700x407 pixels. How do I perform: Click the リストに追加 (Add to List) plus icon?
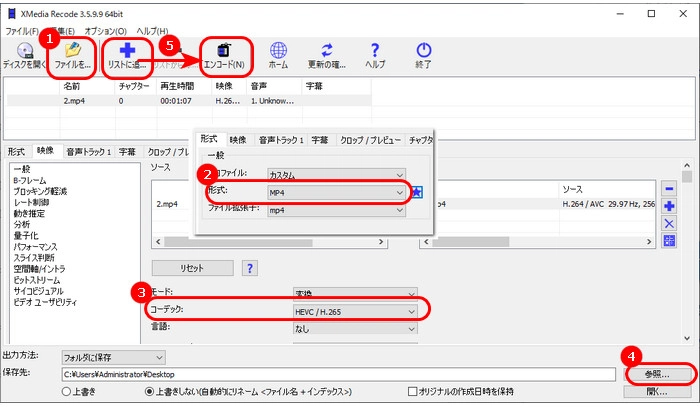128,50
